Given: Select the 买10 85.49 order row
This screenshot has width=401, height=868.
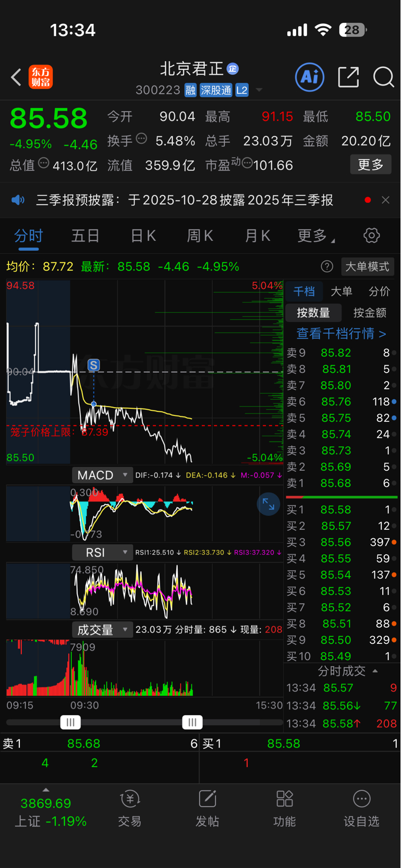Looking at the screenshot, I should (x=342, y=656).
